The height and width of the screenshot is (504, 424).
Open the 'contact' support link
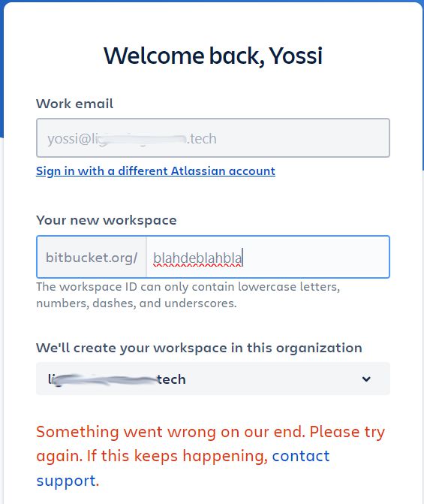301,456
